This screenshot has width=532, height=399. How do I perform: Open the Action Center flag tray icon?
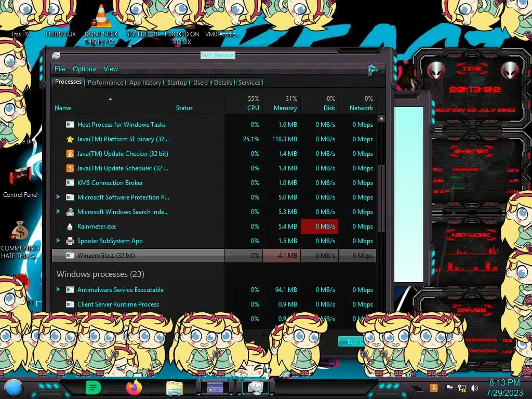(449, 388)
